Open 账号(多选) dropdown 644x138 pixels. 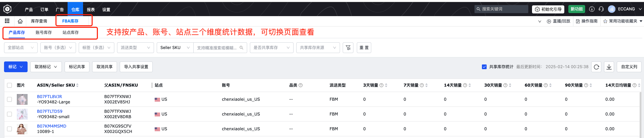point(58,48)
